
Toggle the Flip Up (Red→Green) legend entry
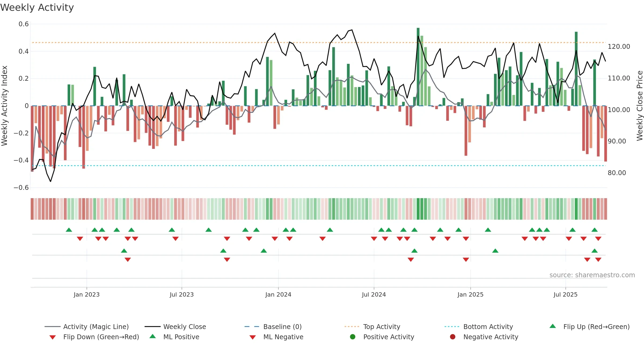coord(589,327)
